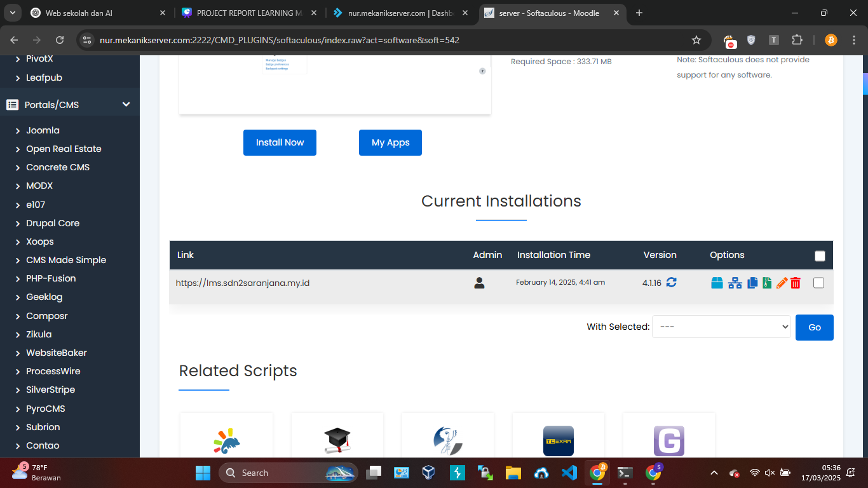This screenshot has height=488, width=868.
Task: Expand the Joomla sidebar entry
Action: point(18,130)
